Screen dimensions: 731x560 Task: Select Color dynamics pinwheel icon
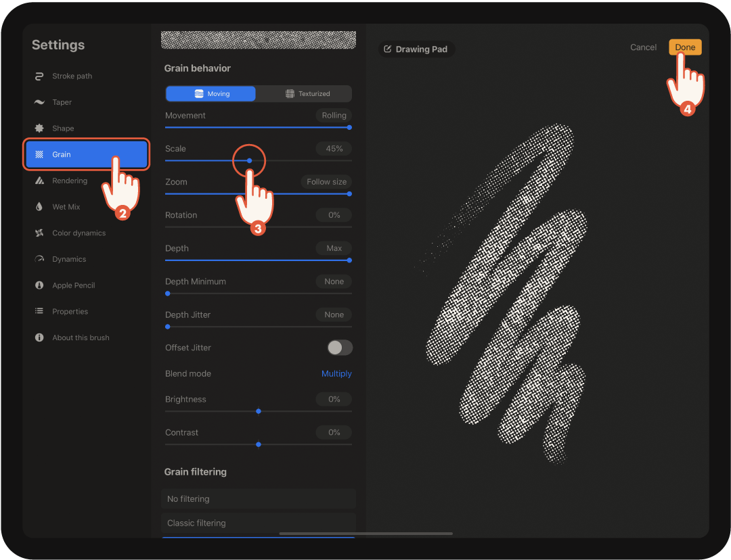[x=39, y=233]
